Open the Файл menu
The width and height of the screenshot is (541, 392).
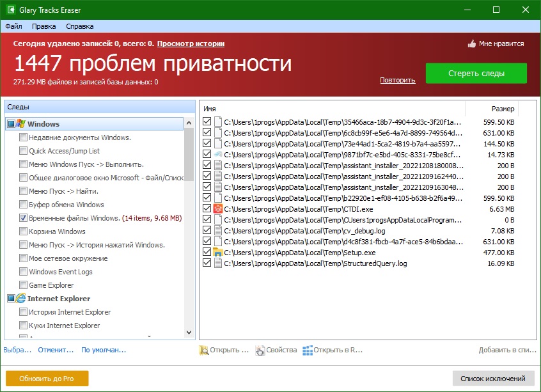[13, 26]
